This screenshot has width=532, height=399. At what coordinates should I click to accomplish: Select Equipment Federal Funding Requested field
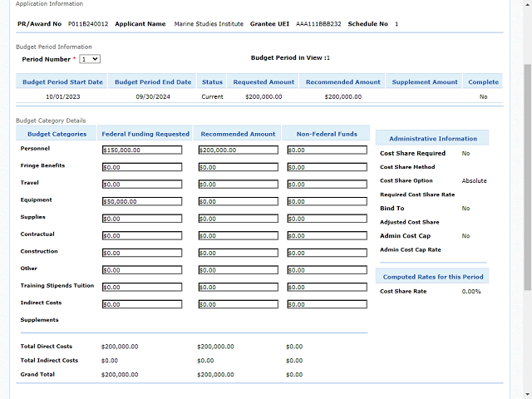coord(141,202)
